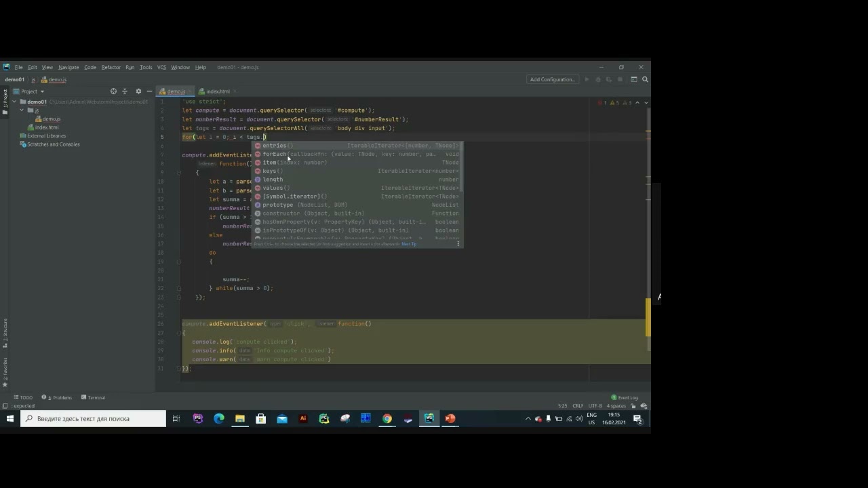This screenshot has height=488, width=868.
Task: Click the editor vertical scrollbar
Action: 648,317
